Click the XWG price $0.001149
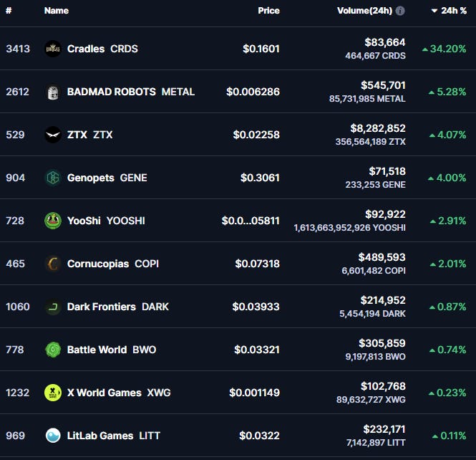Screen dimensions: 476x460 click(254, 393)
